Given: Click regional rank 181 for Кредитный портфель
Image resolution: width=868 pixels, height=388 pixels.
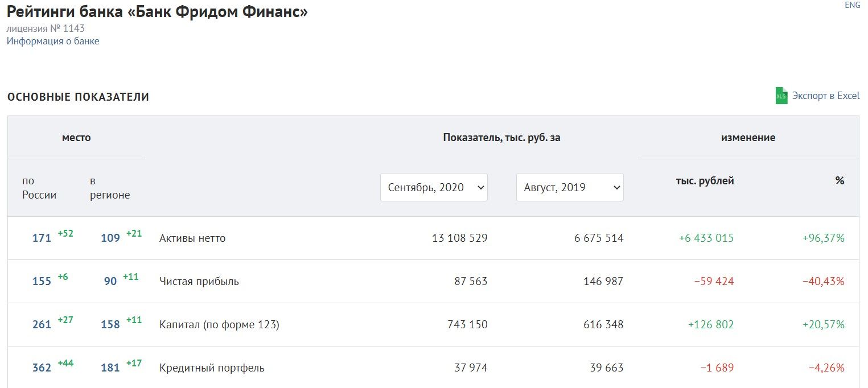Looking at the screenshot, I should pos(110,368).
